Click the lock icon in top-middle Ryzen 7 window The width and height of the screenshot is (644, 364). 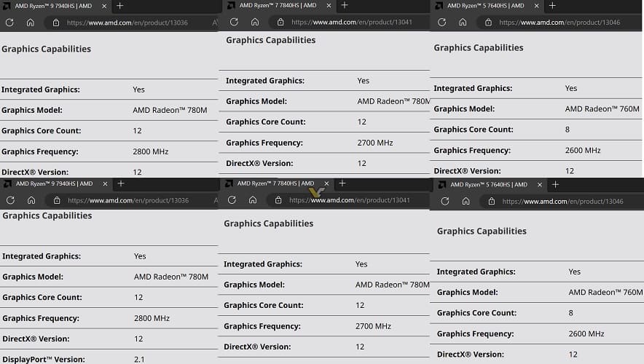point(280,22)
